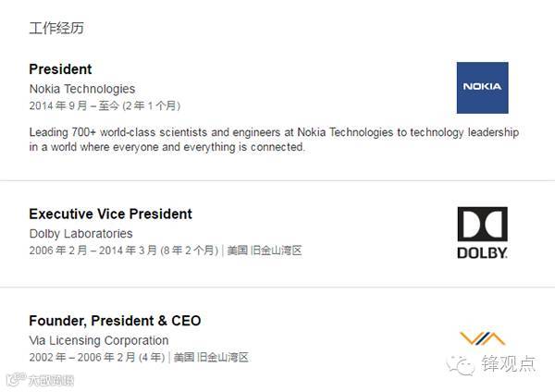The height and width of the screenshot is (392, 555).
Task: Open the President job title
Action: (60, 69)
